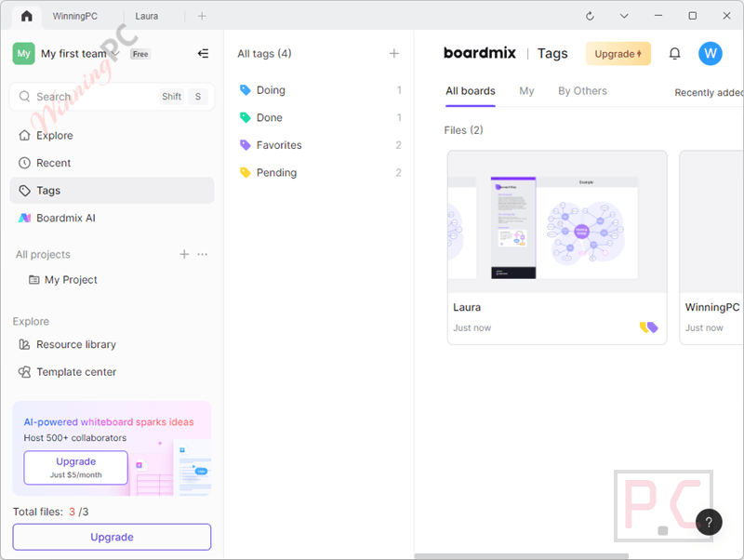The width and height of the screenshot is (744, 560).
Task: Open the help question mark button
Action: [709, 522]
